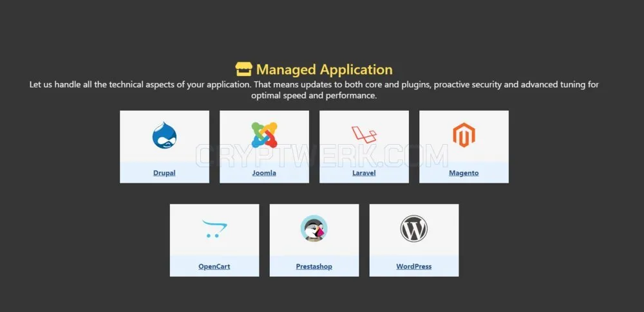
Task: Open the WordPress link
Action: pos(414,266)
